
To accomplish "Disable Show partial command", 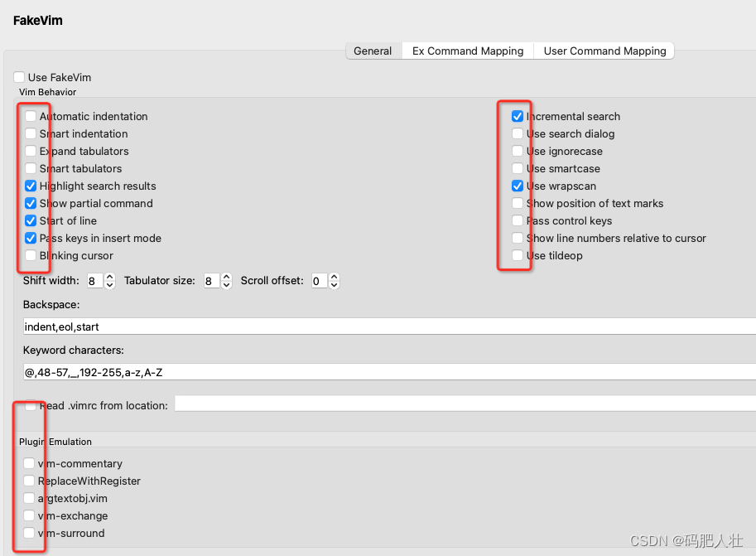I will pos(31,203).
